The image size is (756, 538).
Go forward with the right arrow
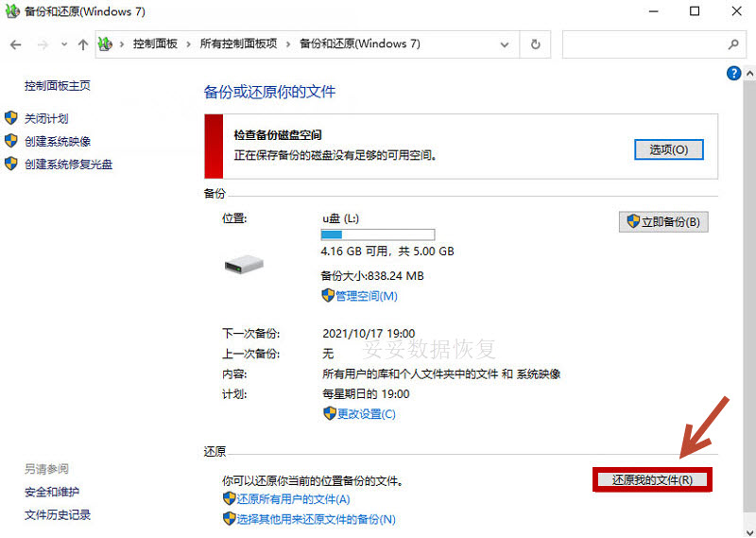43,44
